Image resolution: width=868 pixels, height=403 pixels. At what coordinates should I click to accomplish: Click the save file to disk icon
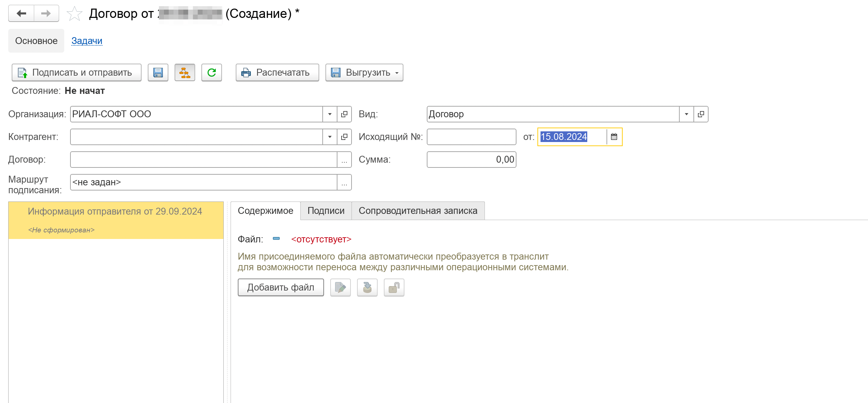(x=367, y=287)
